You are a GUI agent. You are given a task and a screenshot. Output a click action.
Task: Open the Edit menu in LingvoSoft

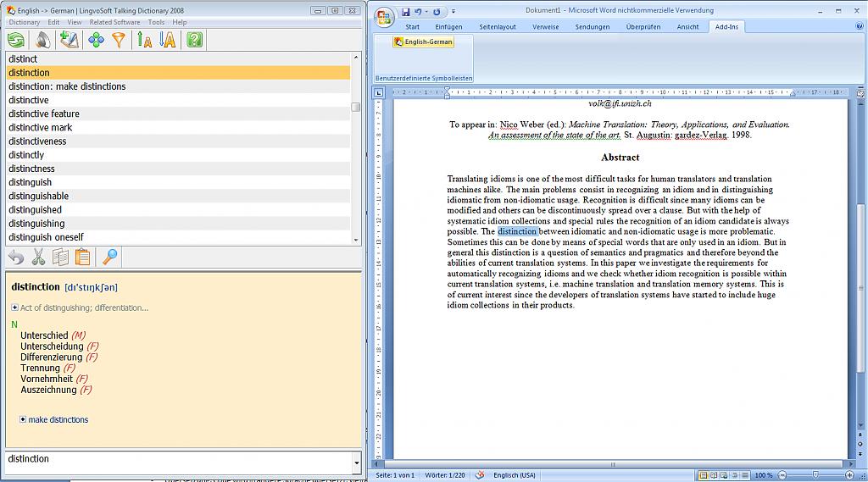point(53,22)
